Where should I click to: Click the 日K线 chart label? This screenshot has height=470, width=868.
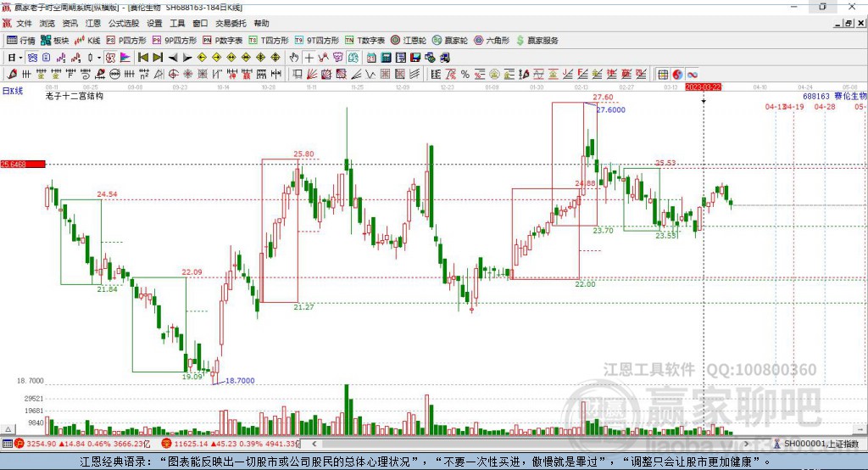click(13, 91)
